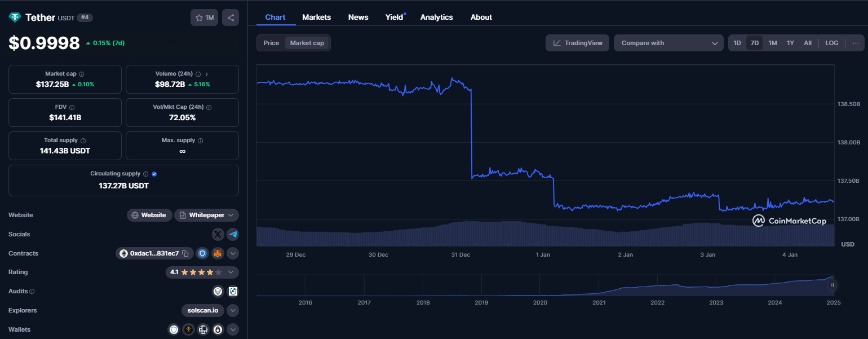868x339 pixels.
Task: Click the Market cap info icon
Action: tap(82, 74)
